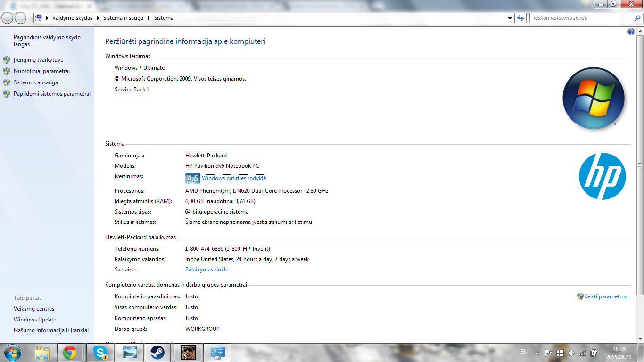Click the Valdymo skydas breadcrumb
The width and height of the screenshot is (644, 362).
72,18
